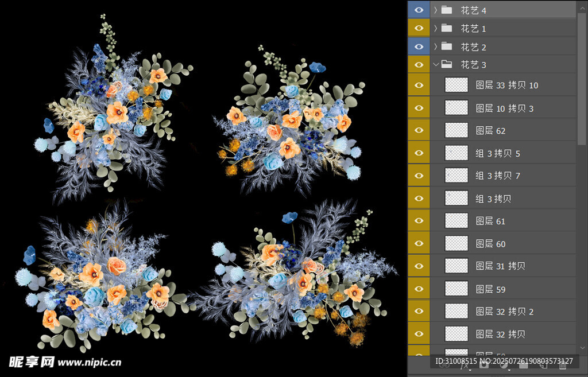The height and width of the screenshot is (377, 588).
Task: Open the new adjustment layer menu icon
Action: [504, 364]
